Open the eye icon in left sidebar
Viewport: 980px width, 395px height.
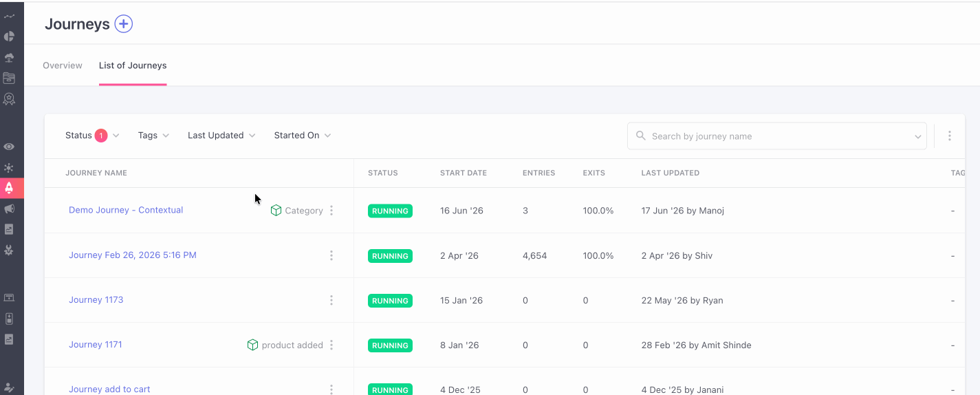[x=9, y=147]
